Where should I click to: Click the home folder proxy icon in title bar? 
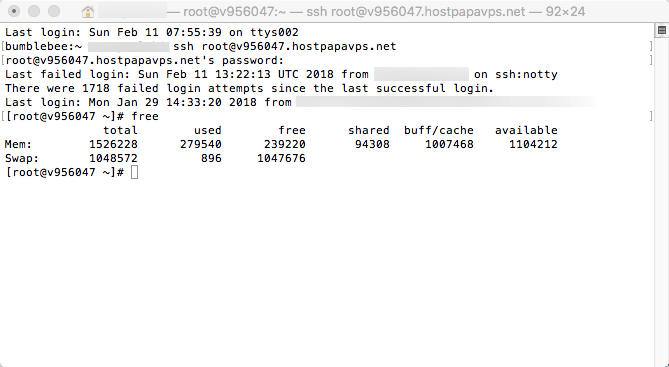(x=87, y=12)
